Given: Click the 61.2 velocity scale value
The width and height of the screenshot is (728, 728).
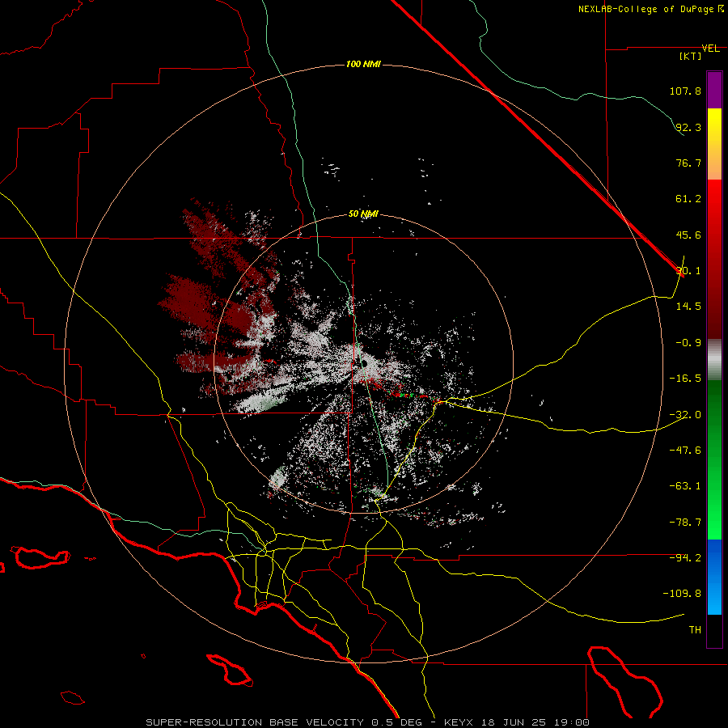Looking at the screenshot, I should (x=688, y=199).
